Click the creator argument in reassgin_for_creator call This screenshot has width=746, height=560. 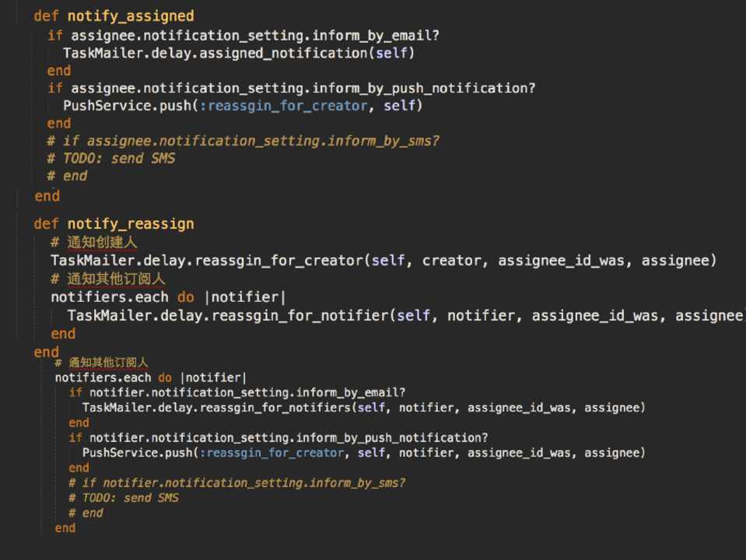[447, 261]
